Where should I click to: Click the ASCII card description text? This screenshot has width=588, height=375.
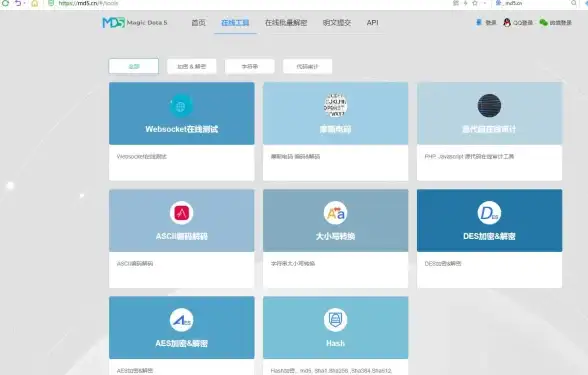[135, 264]
